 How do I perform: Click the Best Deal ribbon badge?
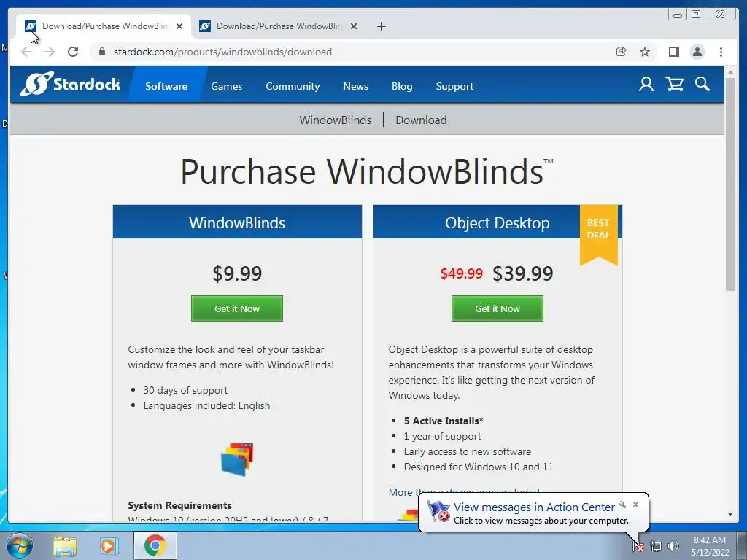tap(598, 234)
